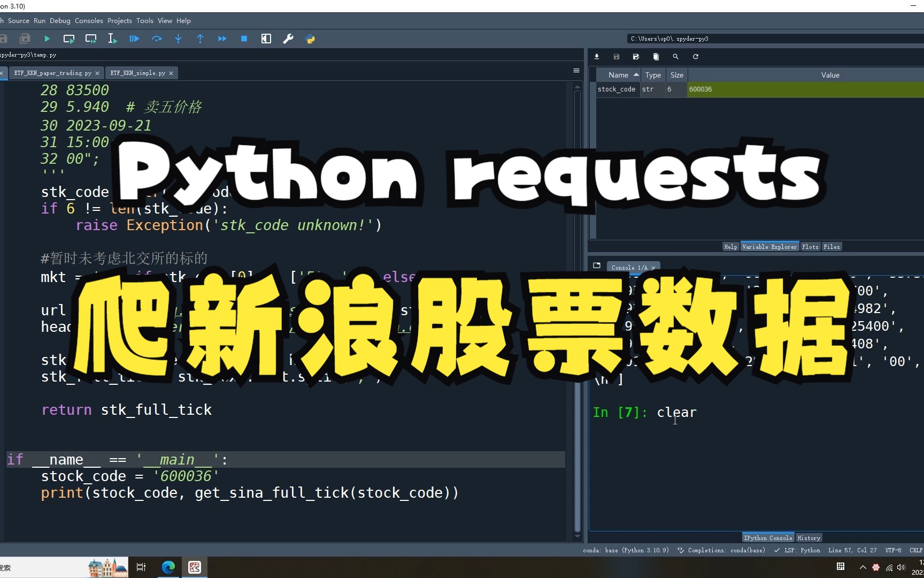Search variables magnifier icon
924x578 pixels.
tap(675, 57)
